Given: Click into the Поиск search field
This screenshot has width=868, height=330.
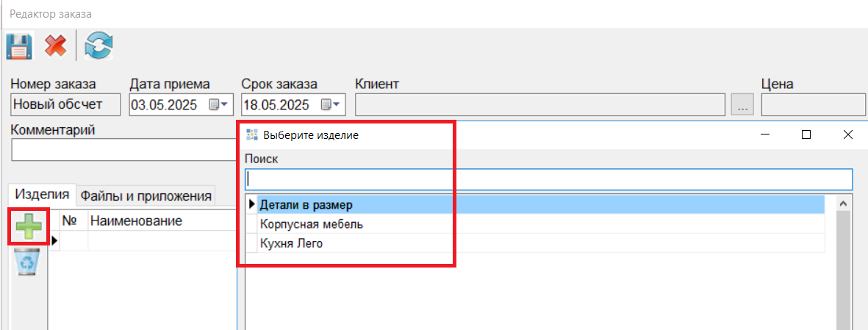Looking at the screenshot, I should (x=548, y=179).
